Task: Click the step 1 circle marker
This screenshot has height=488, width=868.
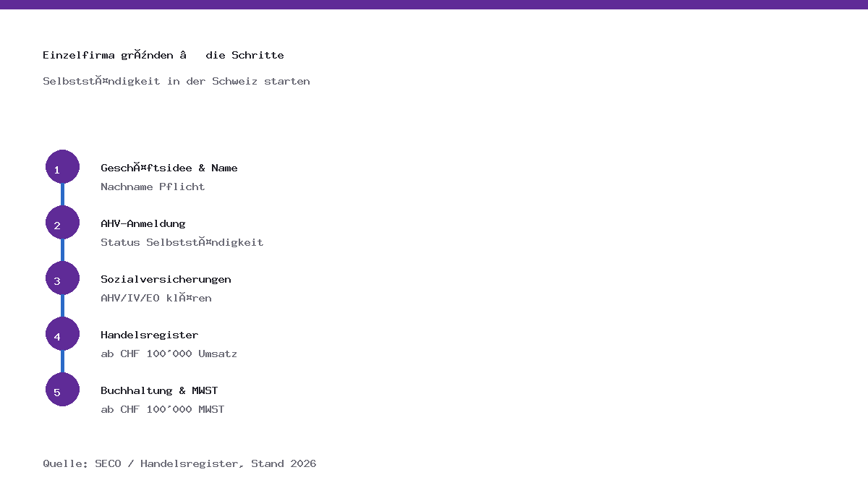Action: coord(62,167)
